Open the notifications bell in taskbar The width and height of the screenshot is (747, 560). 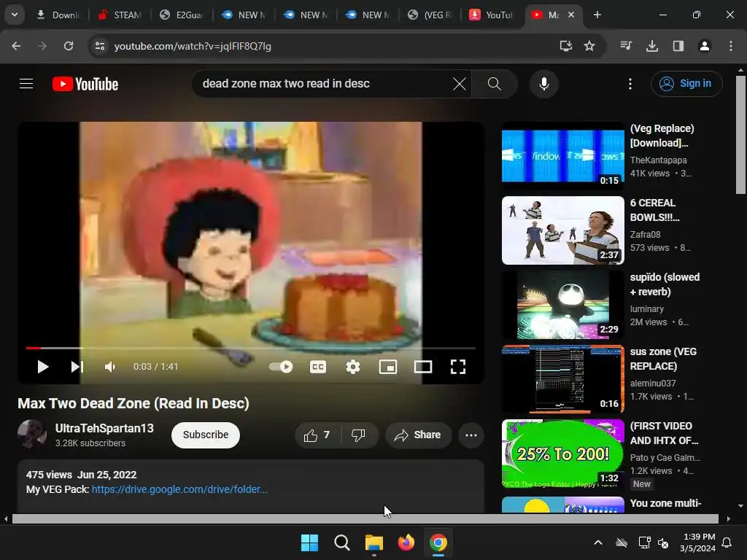[727, 542]
